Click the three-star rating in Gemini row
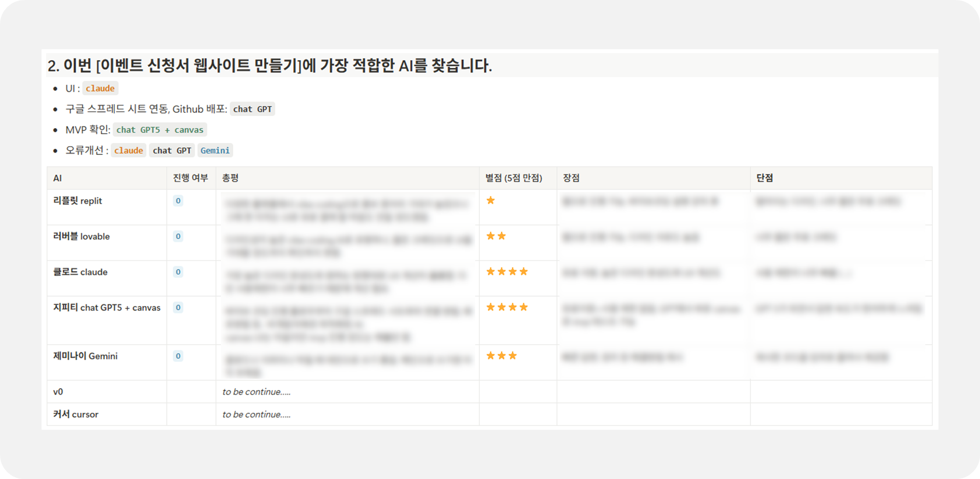Screen dimensions: 980x479 click(x=501, y=356)
